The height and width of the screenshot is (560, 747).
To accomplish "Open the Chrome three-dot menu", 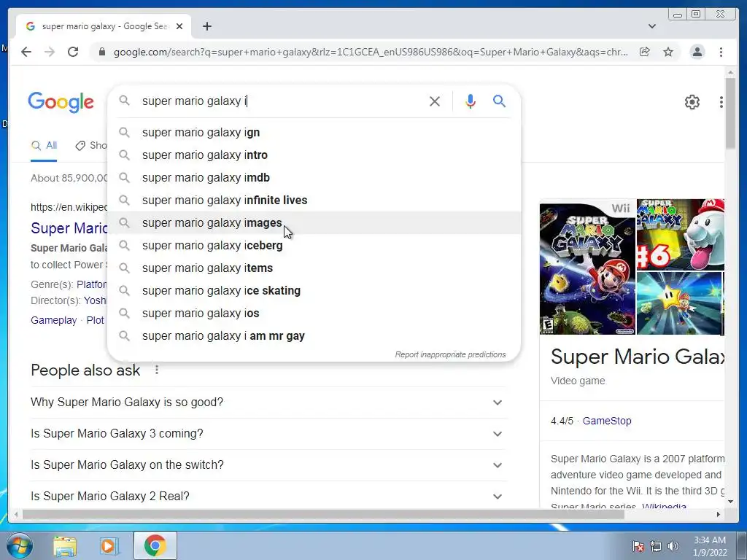I will 721,52.
